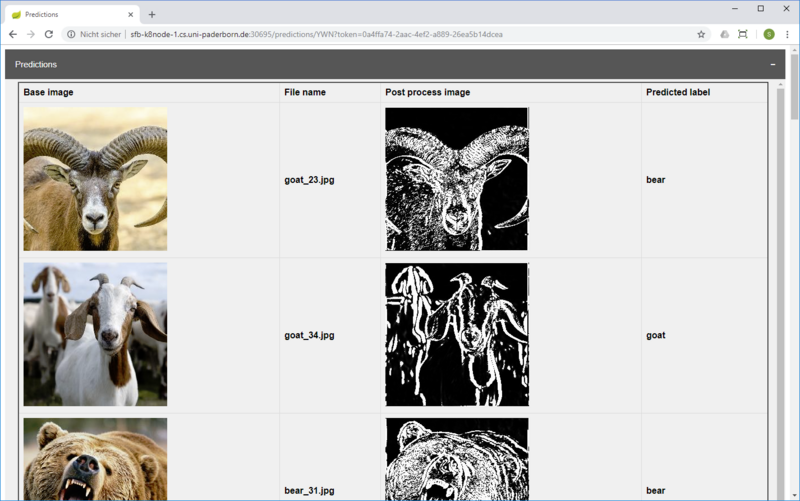800x501 pixels.
Task: Reload the Predictions page
Action: (48, 34)
